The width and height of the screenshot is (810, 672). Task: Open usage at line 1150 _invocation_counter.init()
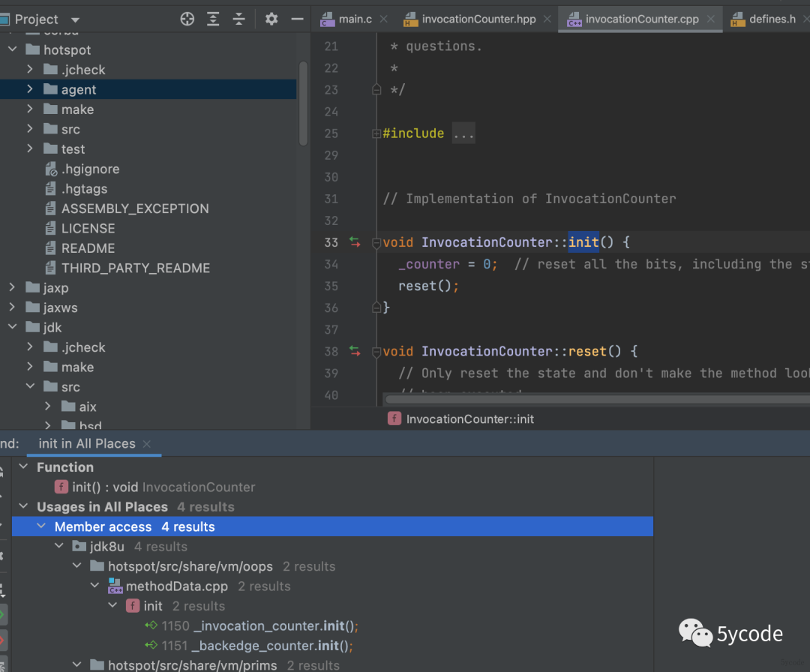251,626
